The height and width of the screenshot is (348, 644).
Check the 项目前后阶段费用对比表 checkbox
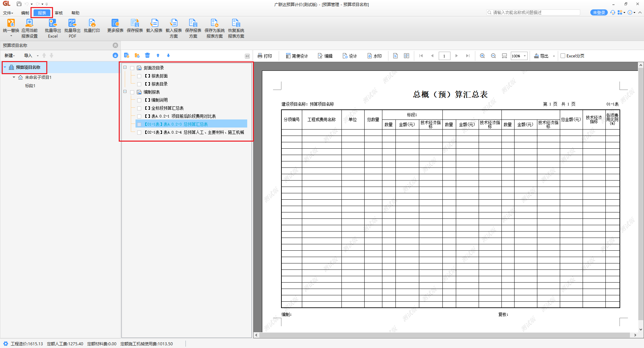[x=139, y=116]
